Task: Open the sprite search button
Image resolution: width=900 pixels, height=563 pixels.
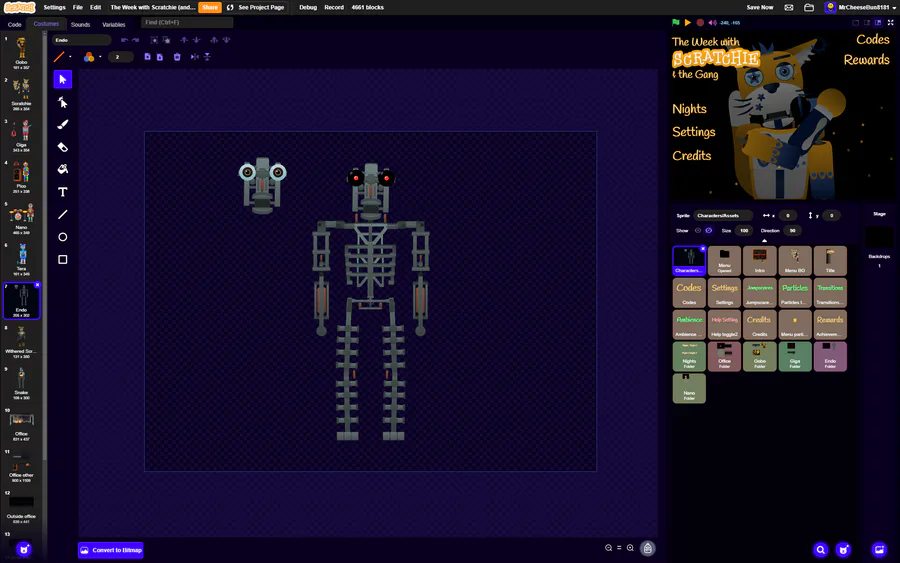Action: pos(821,550)
